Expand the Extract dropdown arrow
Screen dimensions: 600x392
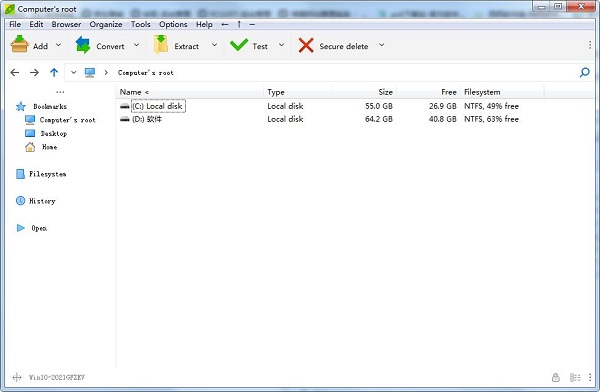pyautogui.click(x=215, y=45)
